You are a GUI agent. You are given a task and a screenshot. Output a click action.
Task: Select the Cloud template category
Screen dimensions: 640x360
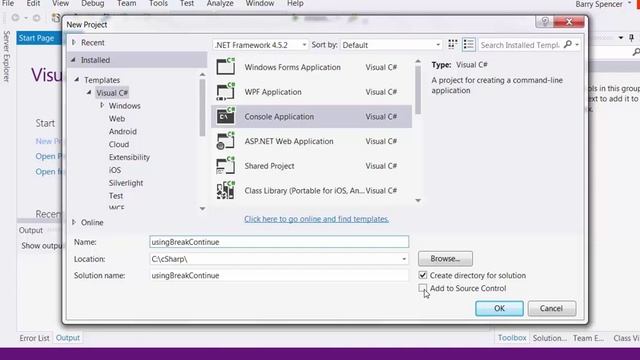pyautogui.click(x=119, y=144)
